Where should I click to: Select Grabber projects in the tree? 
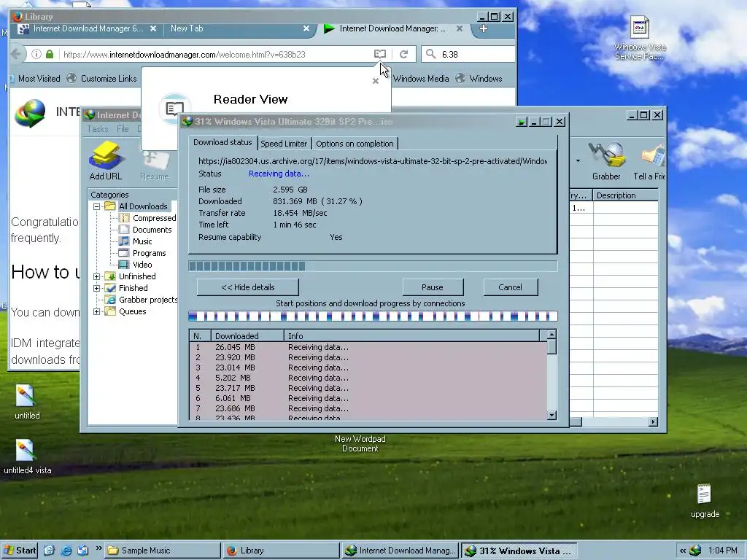click(x=147, y=300)
